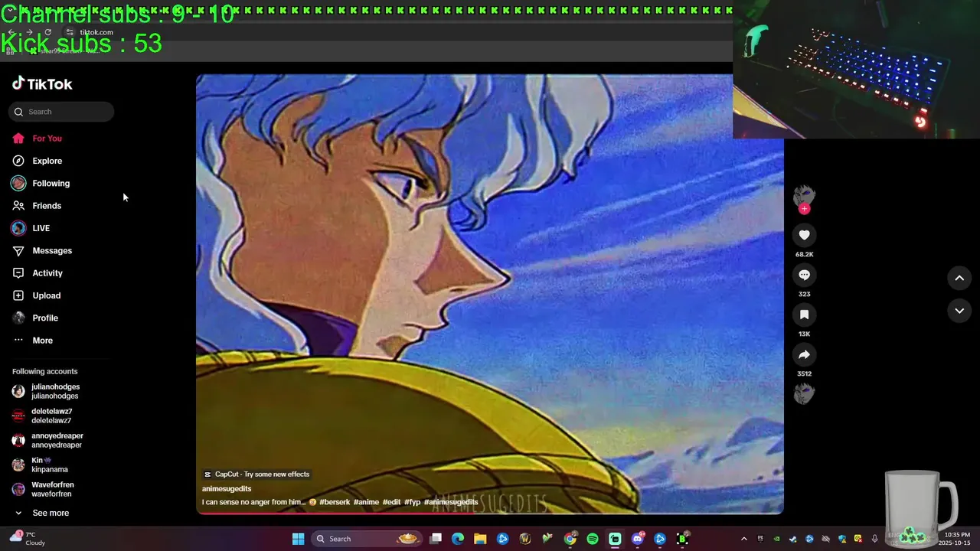Bookmark the video to favorites

tap(804, 315)
